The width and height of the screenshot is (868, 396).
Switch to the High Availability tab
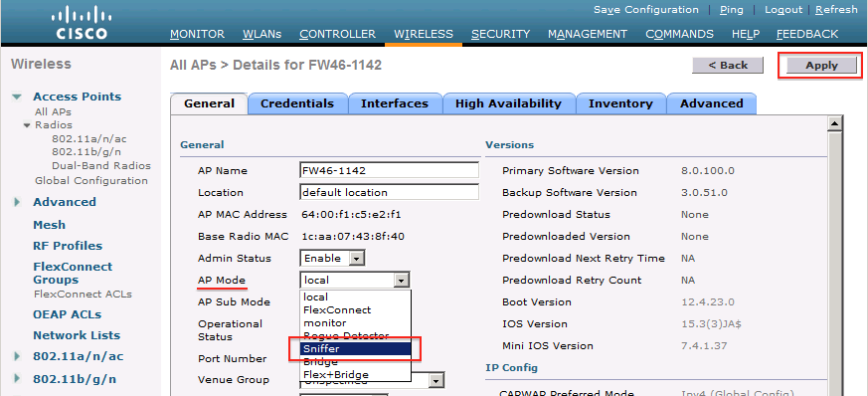(x=508, y=103)
